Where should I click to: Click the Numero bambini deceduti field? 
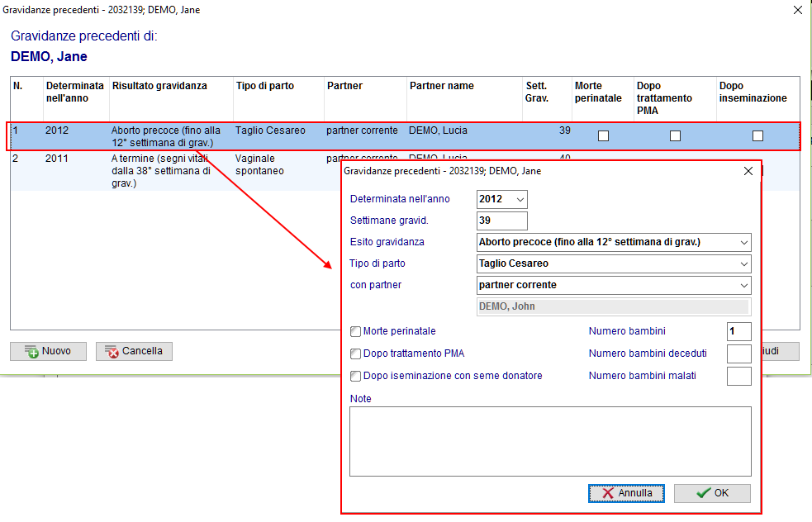click(739, 354)
